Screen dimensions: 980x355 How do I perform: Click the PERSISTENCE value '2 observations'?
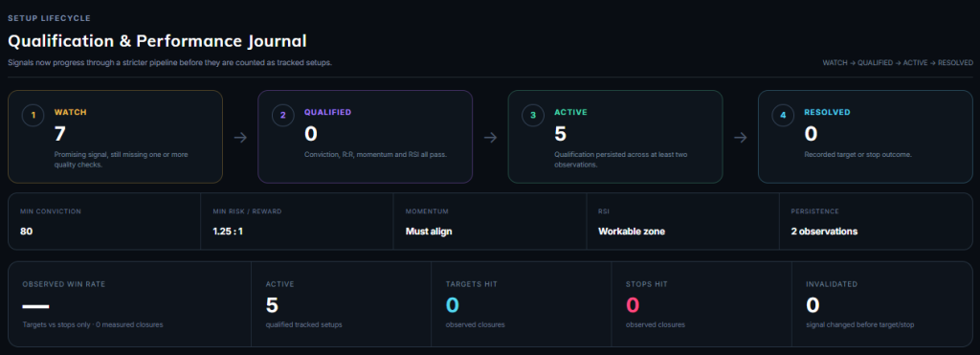coord(824,232)
